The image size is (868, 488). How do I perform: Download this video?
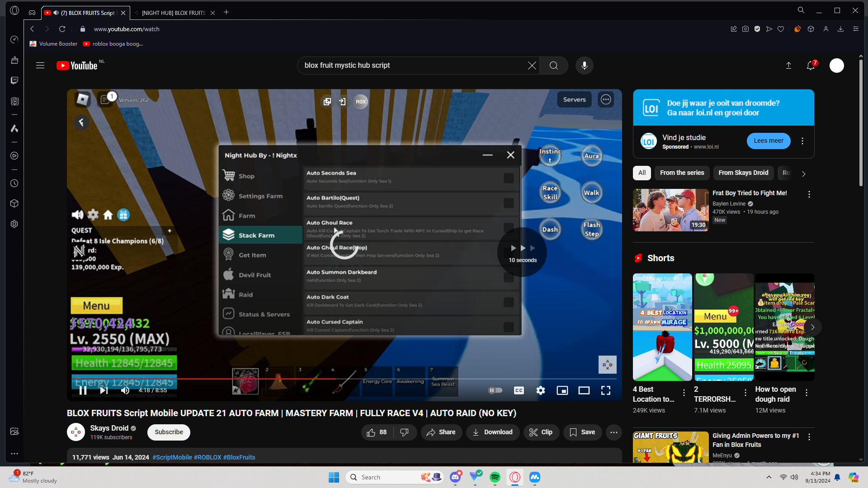pyautogui.click(x=493, y=432)
